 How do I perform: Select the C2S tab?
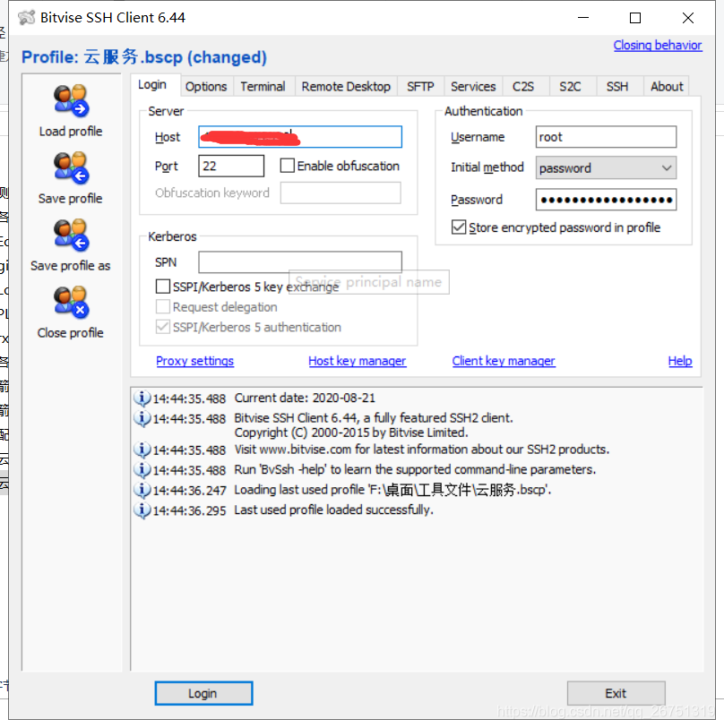pyautogui.click(x=523, y=87)
